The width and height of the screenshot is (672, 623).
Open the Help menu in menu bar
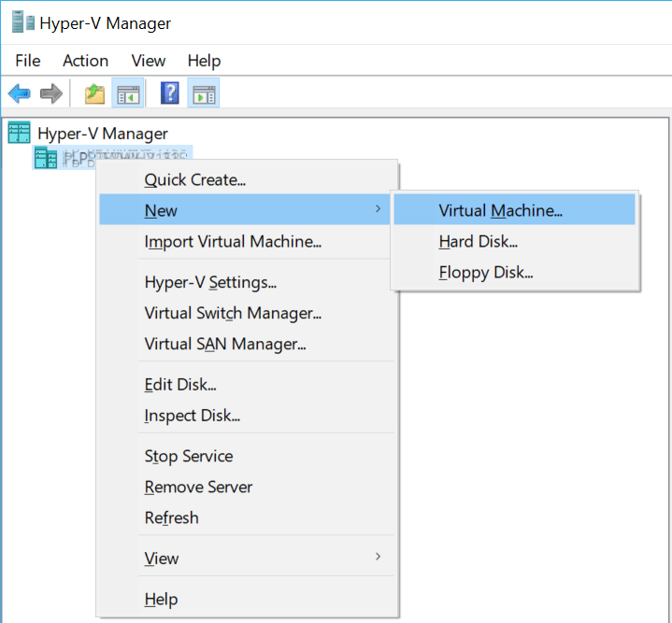pyautogui.click(x=204, y=61)
